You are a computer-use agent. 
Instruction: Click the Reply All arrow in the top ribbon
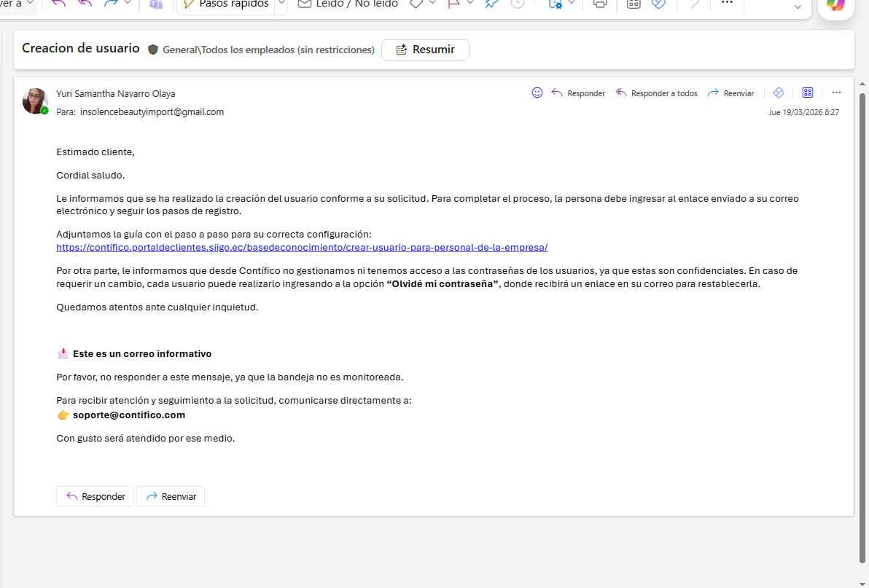(x=85, y=4)
